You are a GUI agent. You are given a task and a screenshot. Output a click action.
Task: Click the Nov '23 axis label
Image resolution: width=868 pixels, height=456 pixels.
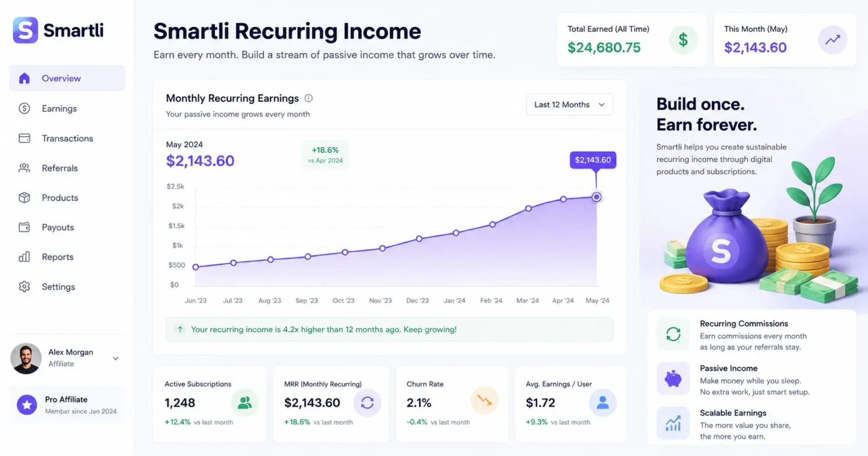pyautogui.click(x=380, y=301)
